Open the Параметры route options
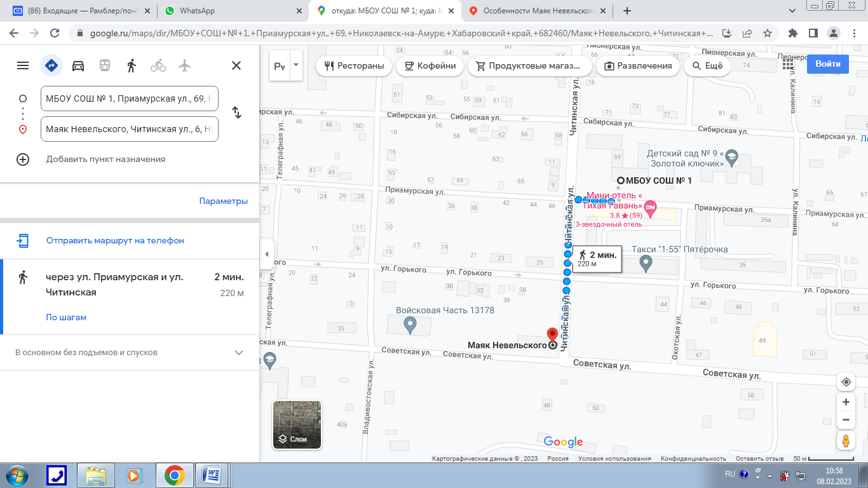The image size is (868, 488). [223, 201]
